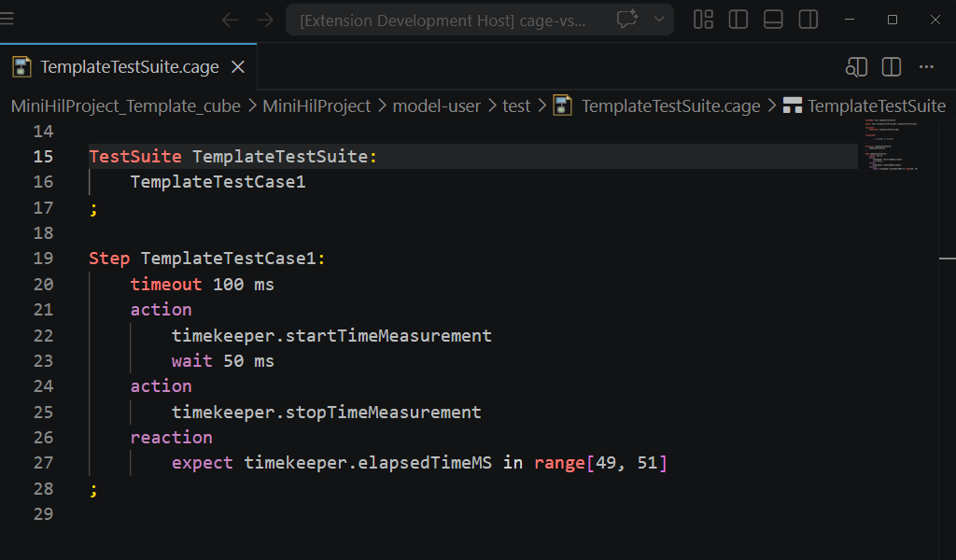The image size is (956, 560).
Task: Click 'timekeeper.elapsedTimeMS' on line 27
Action: [368, 463]
